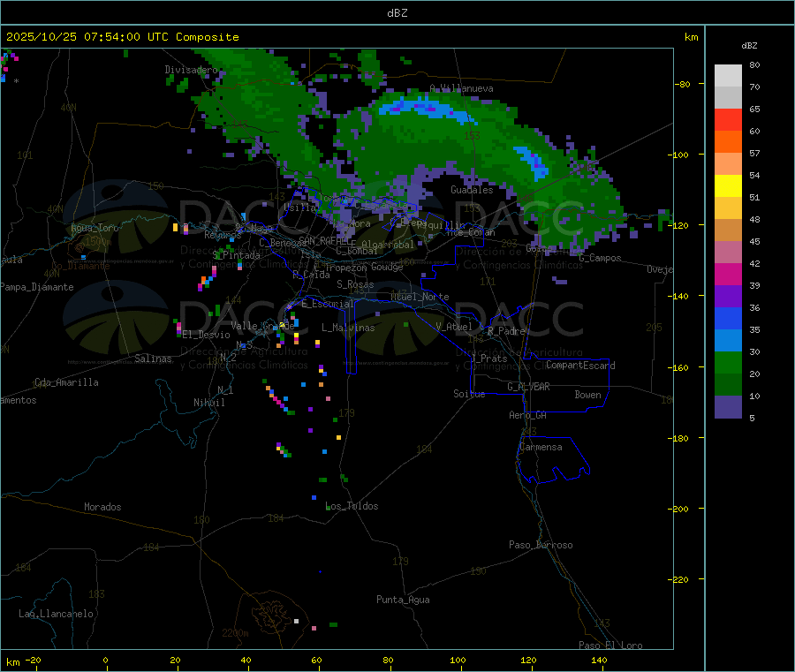Viewport: 795px width, 672px height.
Task: Click the 'Los_Toldos' map label
Action: pyautogui.click(x=352, y=506)
